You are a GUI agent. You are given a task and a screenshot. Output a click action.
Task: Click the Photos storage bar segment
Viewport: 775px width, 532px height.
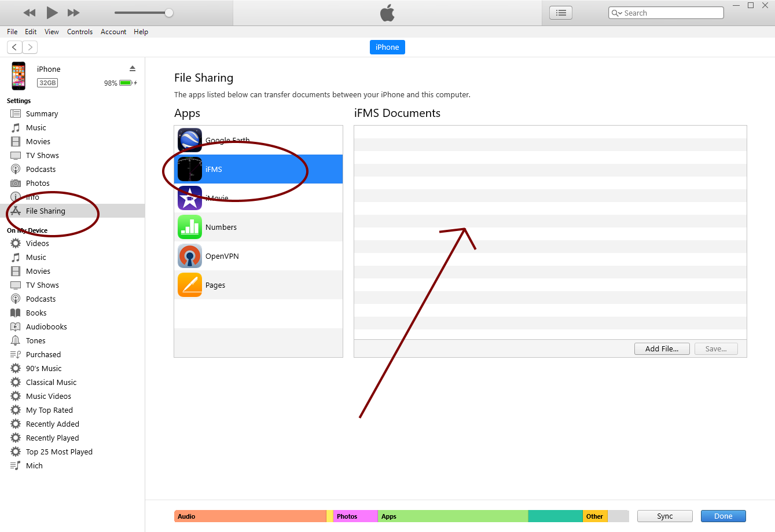pos(355,516)
